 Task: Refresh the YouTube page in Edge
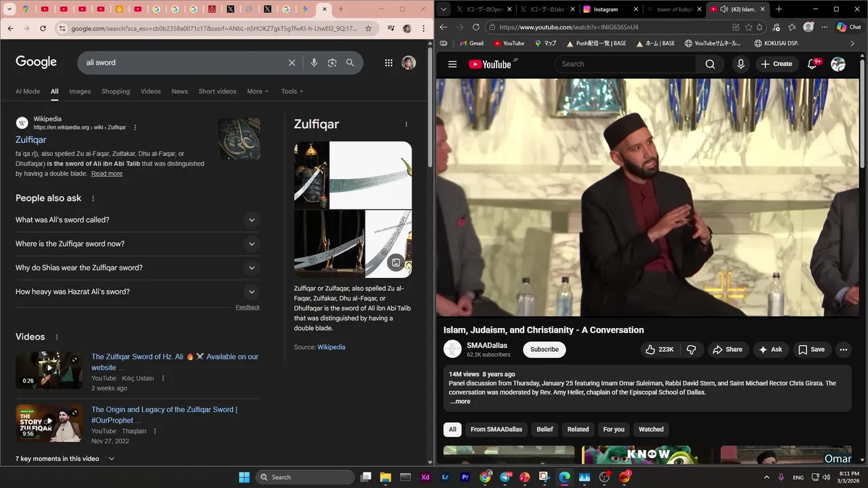tap(475, 27)
